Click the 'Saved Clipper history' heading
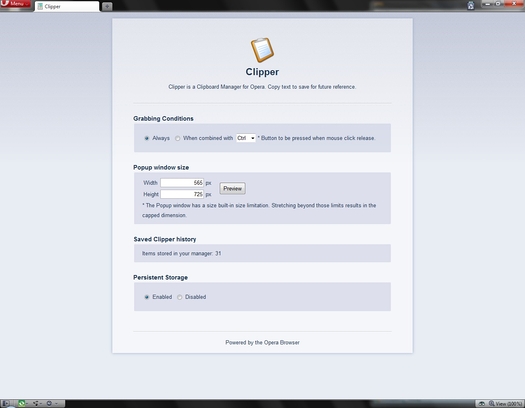The image size is (525, 408). 165,239
